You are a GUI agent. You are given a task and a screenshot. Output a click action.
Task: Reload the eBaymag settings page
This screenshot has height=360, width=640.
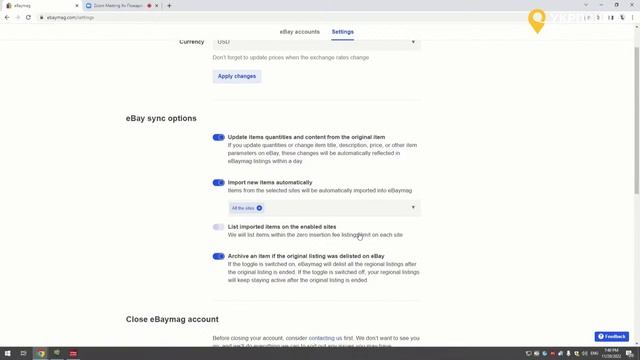(x=28, y=18)
